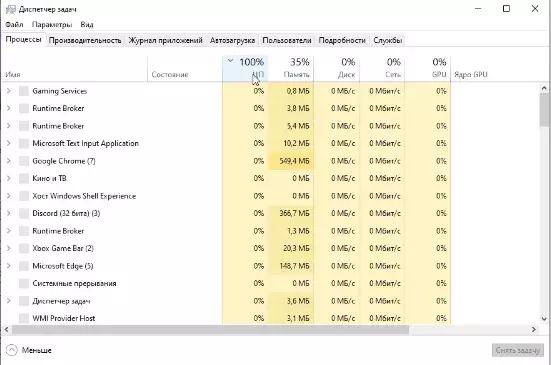This screenshot has width=551, height=365.
Task: Expand the Кино и ТВ process
Action: tap(9, 178)
